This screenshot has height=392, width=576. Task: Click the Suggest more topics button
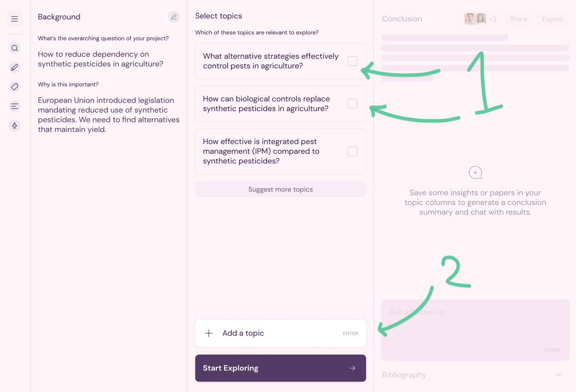(x=280, y=190)
